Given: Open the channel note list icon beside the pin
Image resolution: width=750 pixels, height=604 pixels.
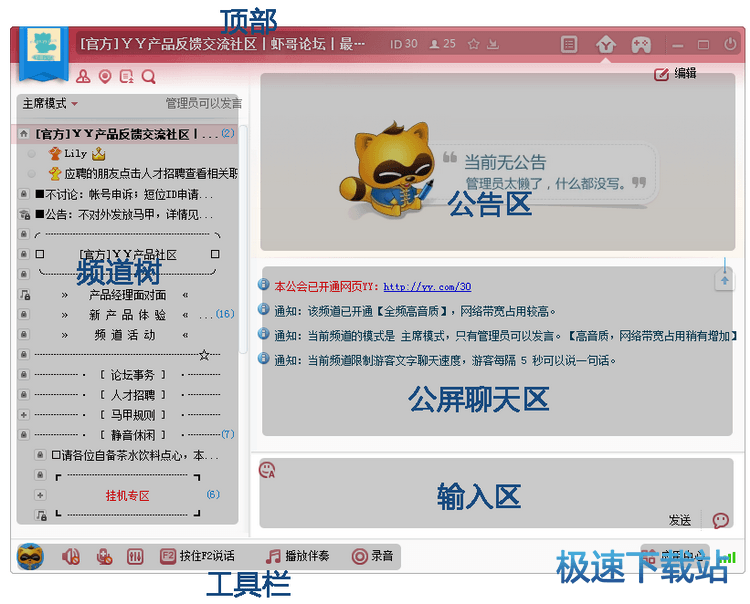Looking at the screenshot, I should coord(127,77).
